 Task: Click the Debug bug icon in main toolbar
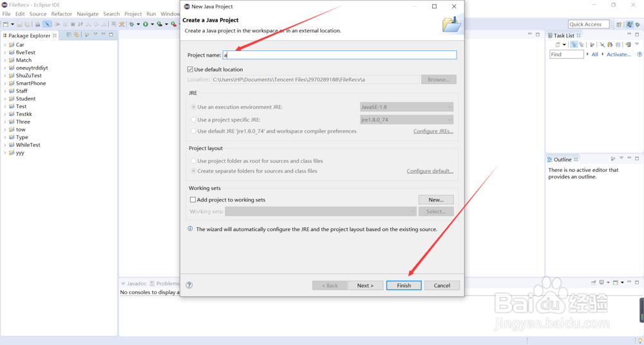pyautogui.click(x=131, y=24)
